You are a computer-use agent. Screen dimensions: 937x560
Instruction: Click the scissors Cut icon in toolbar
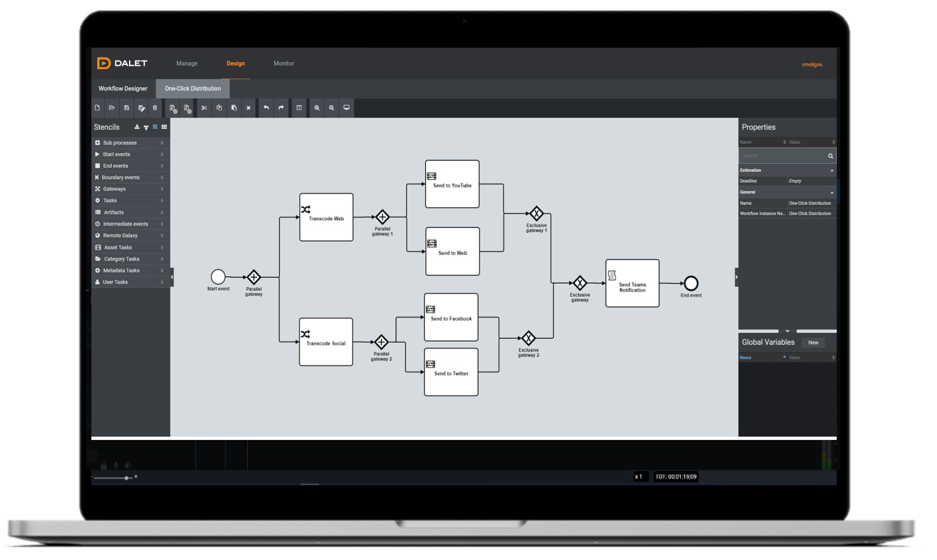tap(204, 108)
